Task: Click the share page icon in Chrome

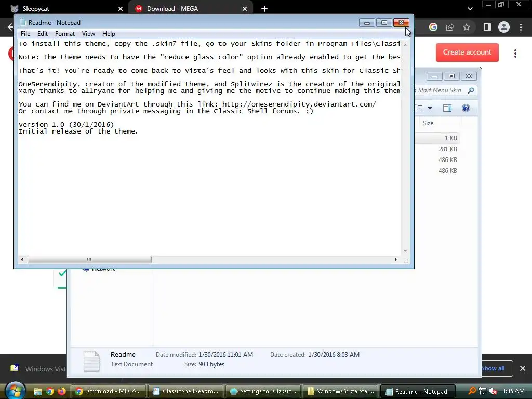Action: [x=450, y=27]
